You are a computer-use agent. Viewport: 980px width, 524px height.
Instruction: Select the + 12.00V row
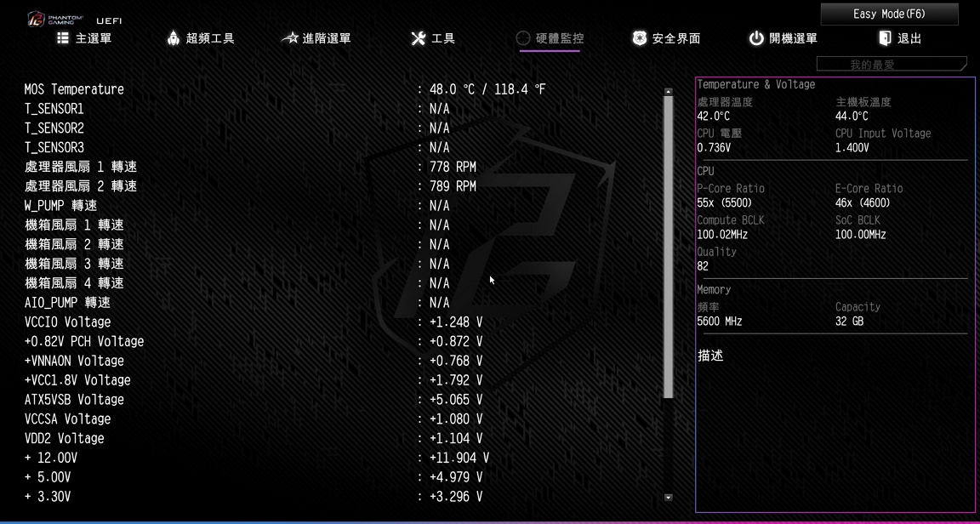point(340,458)
